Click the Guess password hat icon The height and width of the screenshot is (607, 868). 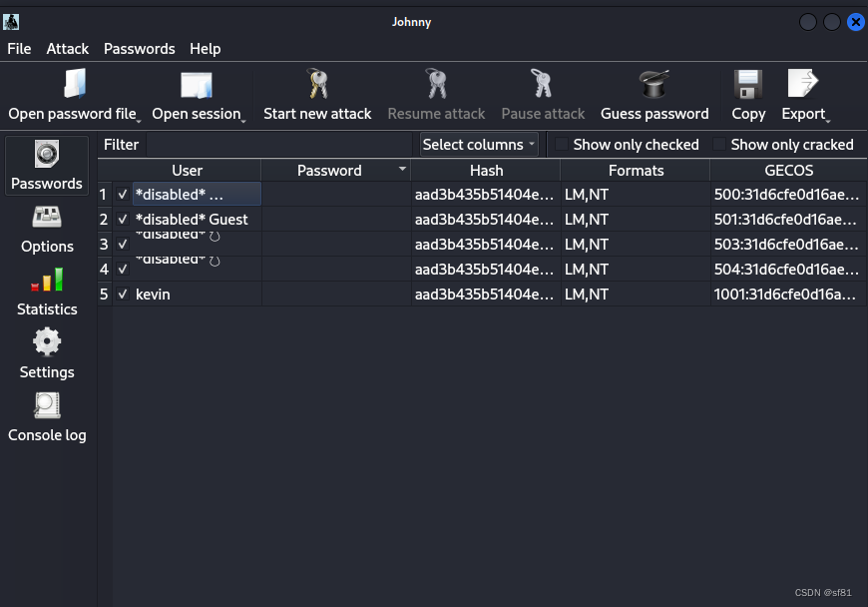click(x=654, y=84)
